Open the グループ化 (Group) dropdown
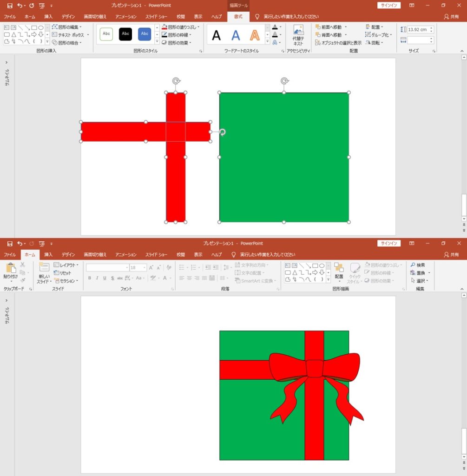The image size is (467, 476). point(379,35)
